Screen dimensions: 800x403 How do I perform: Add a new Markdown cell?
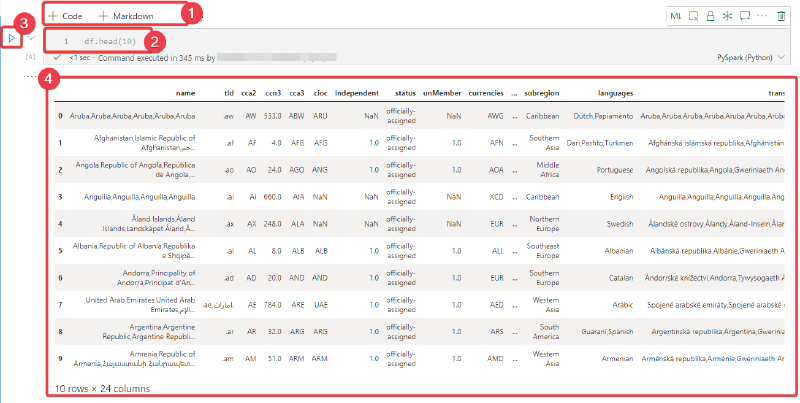pyautogui.click(x=126, y=16)
